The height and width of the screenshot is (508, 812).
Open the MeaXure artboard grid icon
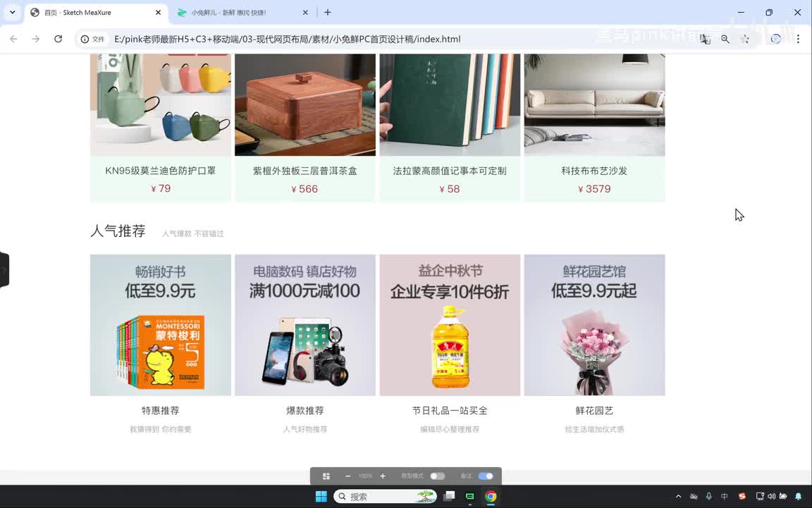326,476
